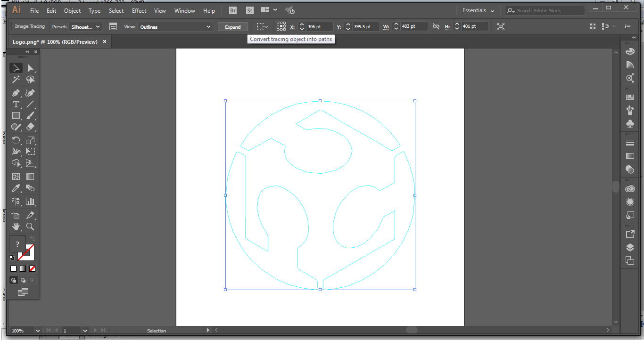Click the fill color box with question mark
Viewport: 644px width, 340px height.
tap(17, 244)
